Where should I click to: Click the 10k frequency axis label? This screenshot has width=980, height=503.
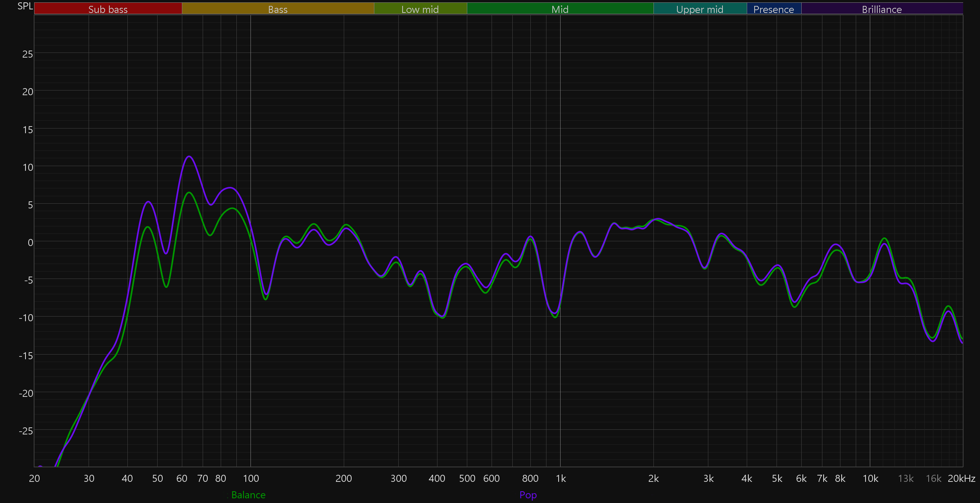[870, 478]
